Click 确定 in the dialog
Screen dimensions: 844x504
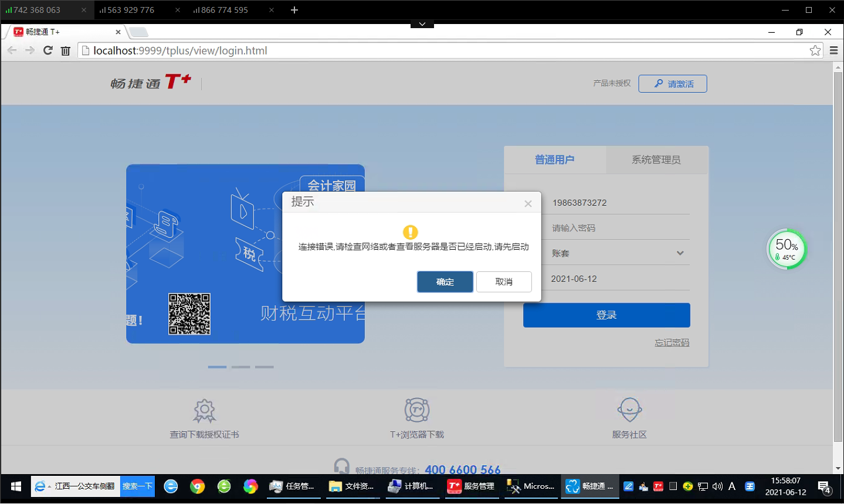(445, 282)
